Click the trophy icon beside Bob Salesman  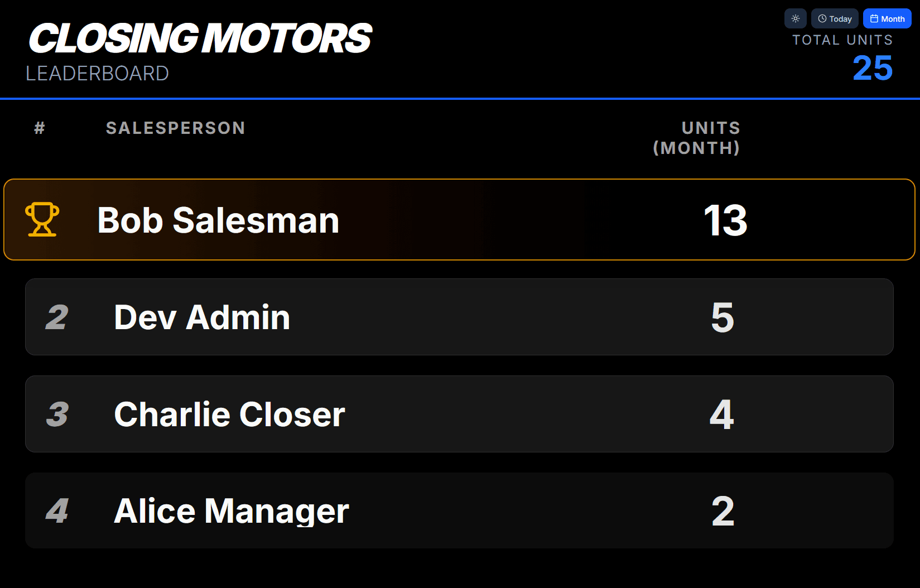41,220
